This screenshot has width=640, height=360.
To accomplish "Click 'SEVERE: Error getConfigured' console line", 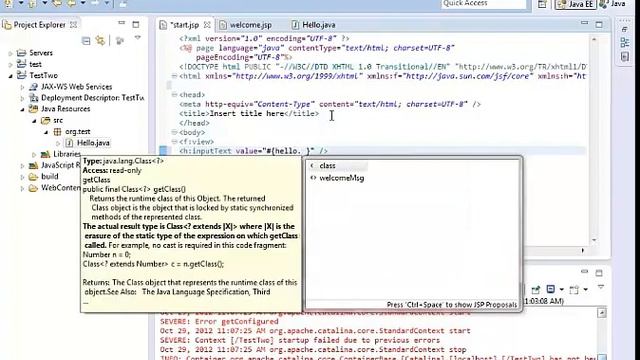I will coord(219,322).
